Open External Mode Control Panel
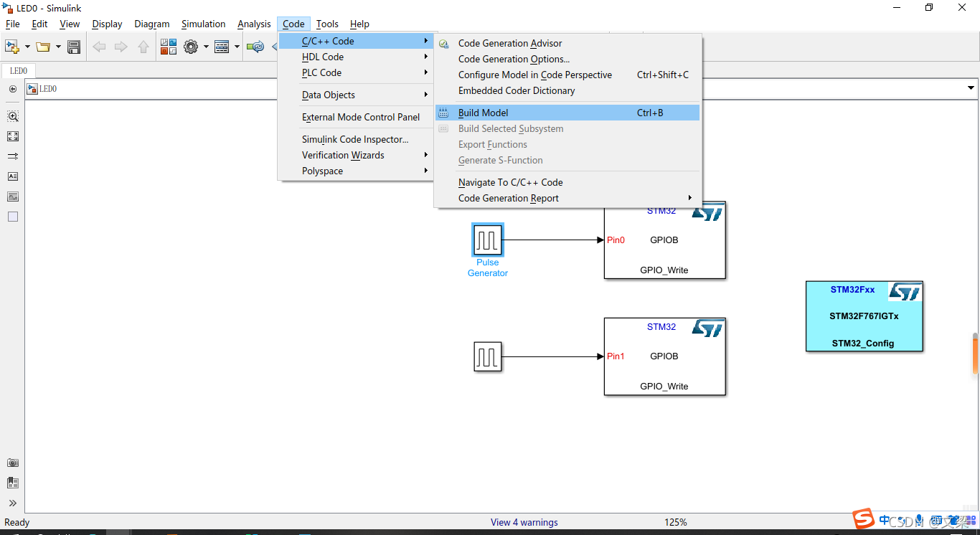Image resolution: width=980 pixels, height=535 pixels. [356, 117]
